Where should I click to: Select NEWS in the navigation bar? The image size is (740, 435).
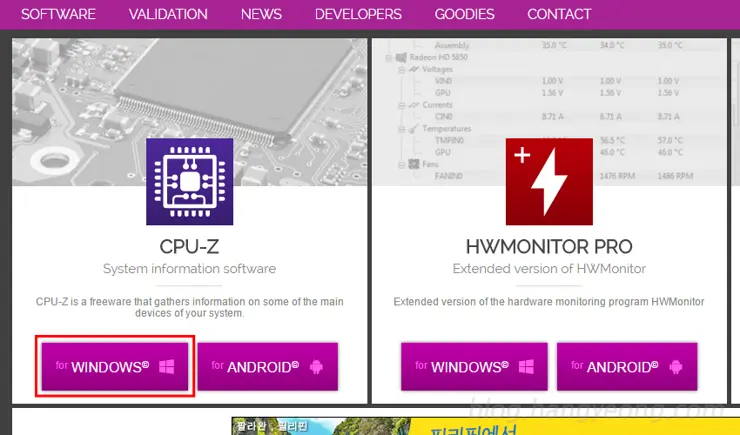pyautogui.click(x=261, y=14)
